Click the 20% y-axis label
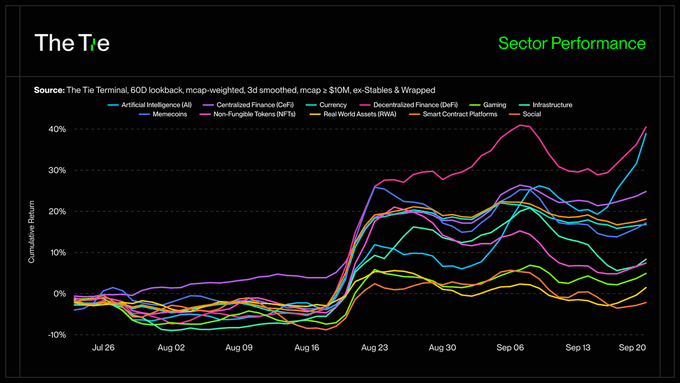The width and height of the screenshot is (680, 383). [x=57, y=212]
